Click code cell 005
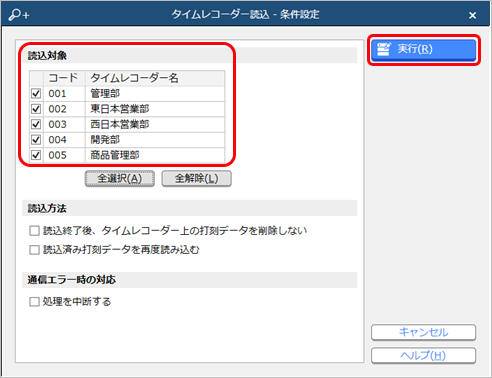Screen dimensions: 492x378 (64, 155)
